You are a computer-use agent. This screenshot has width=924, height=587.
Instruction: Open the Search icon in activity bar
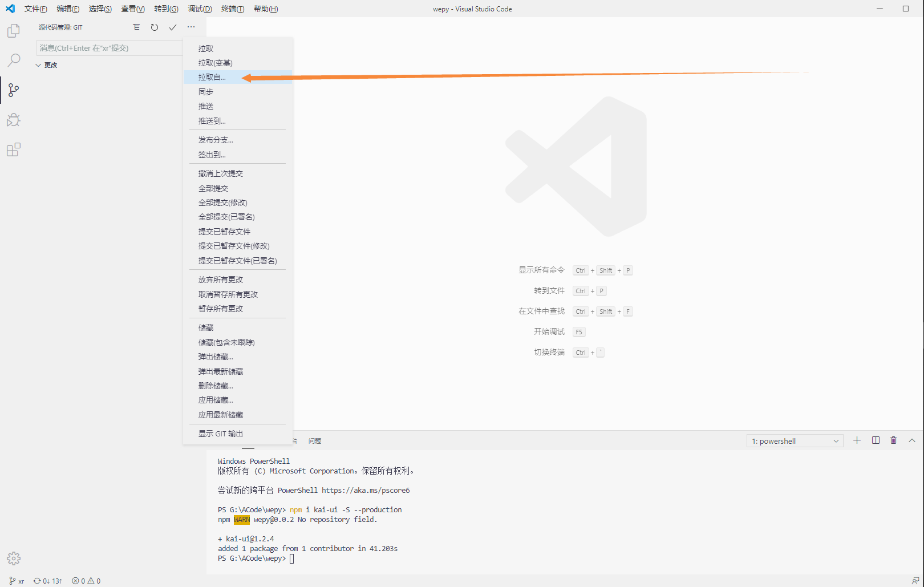13,60
